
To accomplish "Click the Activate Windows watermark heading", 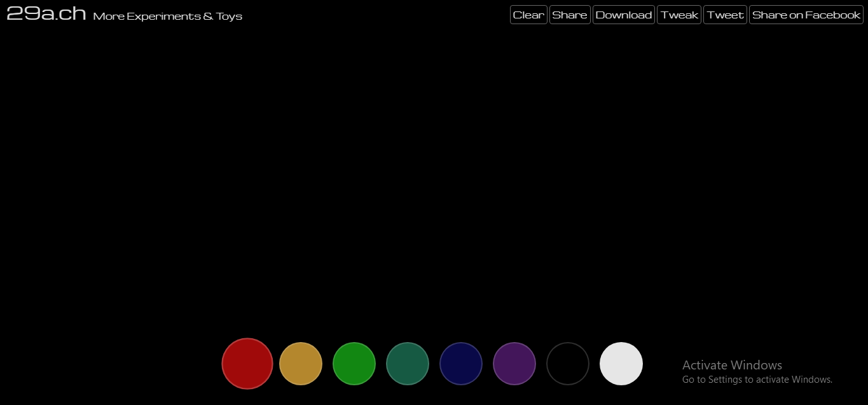I will coord(732,365).
